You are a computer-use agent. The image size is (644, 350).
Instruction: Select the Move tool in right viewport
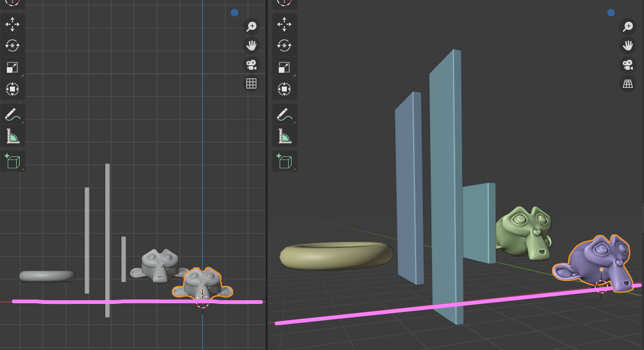pyautogui.click(x=284, y=24)
